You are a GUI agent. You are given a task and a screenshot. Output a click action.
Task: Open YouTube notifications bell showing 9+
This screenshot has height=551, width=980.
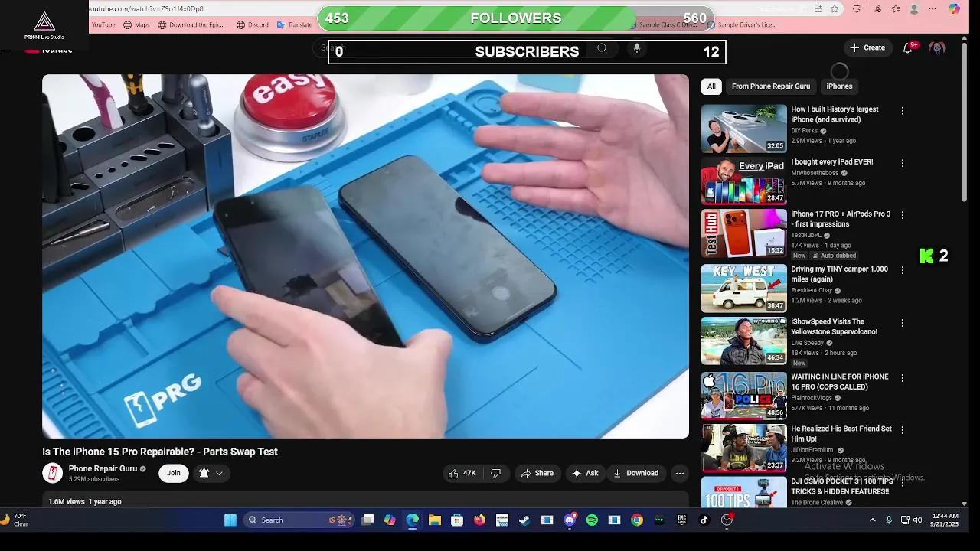pyautogui.click(x=908, y=47)
